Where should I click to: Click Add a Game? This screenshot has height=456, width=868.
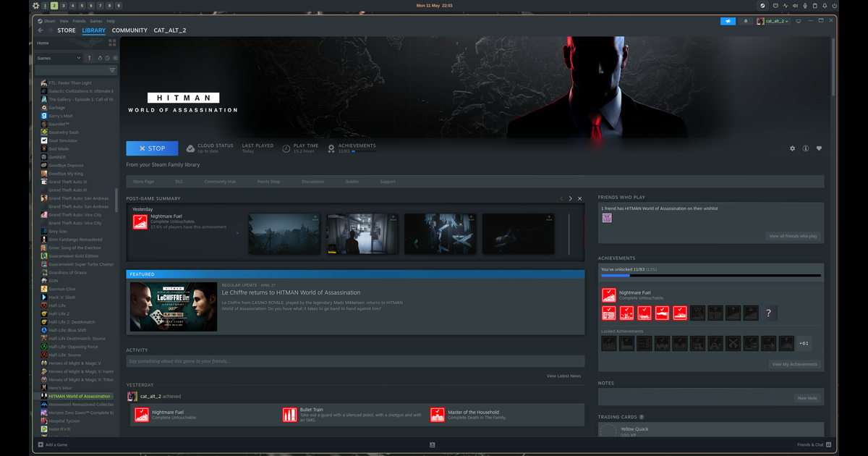click(53, 444)
